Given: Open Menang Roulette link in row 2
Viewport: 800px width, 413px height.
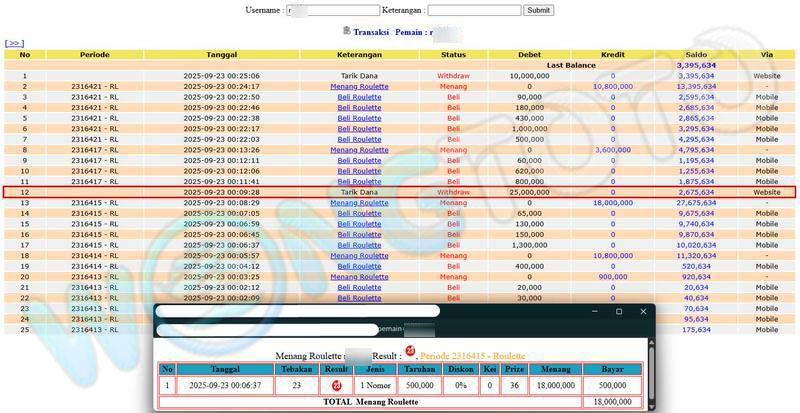Looking at the screenshot, I should (x=359, y=86).
